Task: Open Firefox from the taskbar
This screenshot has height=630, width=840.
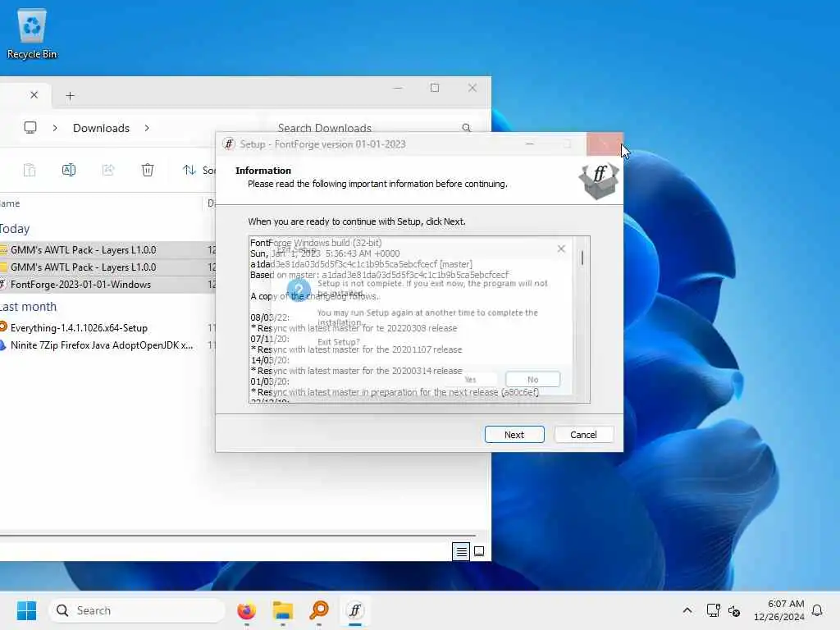Action: click(x=246, y=610)
